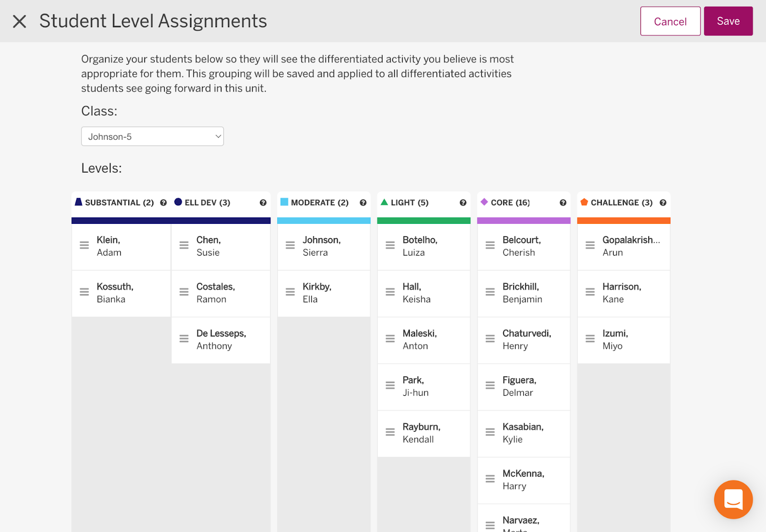
Task: Open the Intercom chat bubble icon
Action: (733, 499)
